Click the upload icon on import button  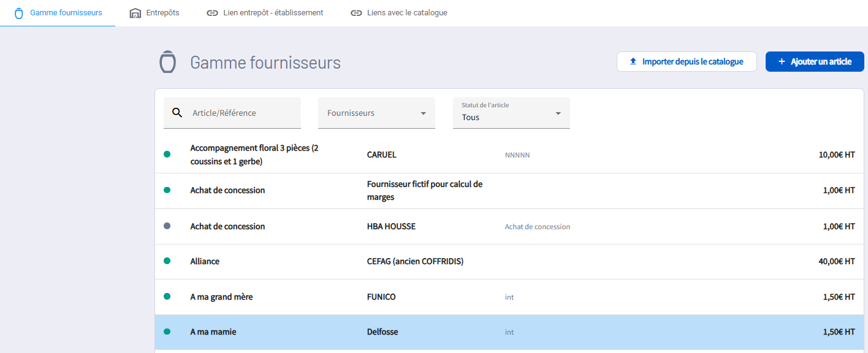(x=633, y=61)
